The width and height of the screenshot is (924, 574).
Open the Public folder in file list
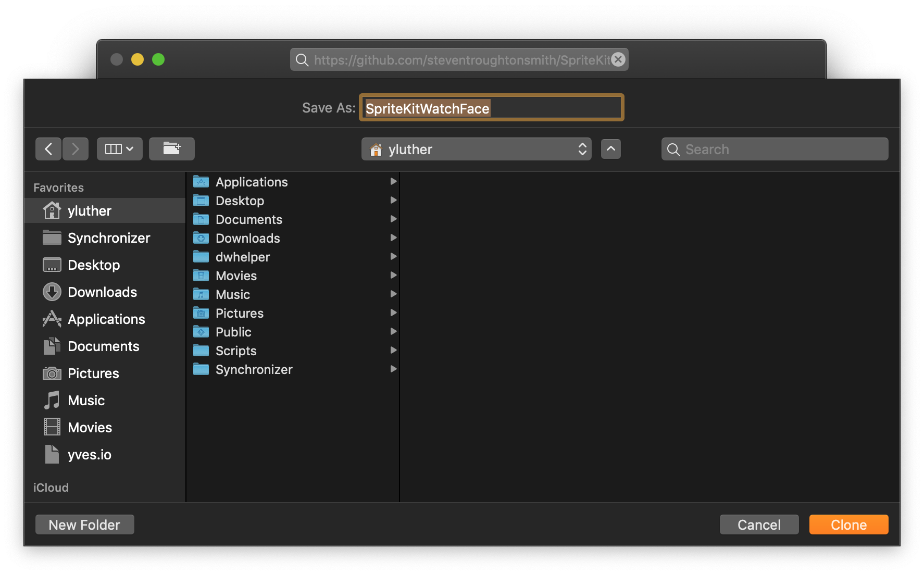pyautogui.click(x=293, y=332)
